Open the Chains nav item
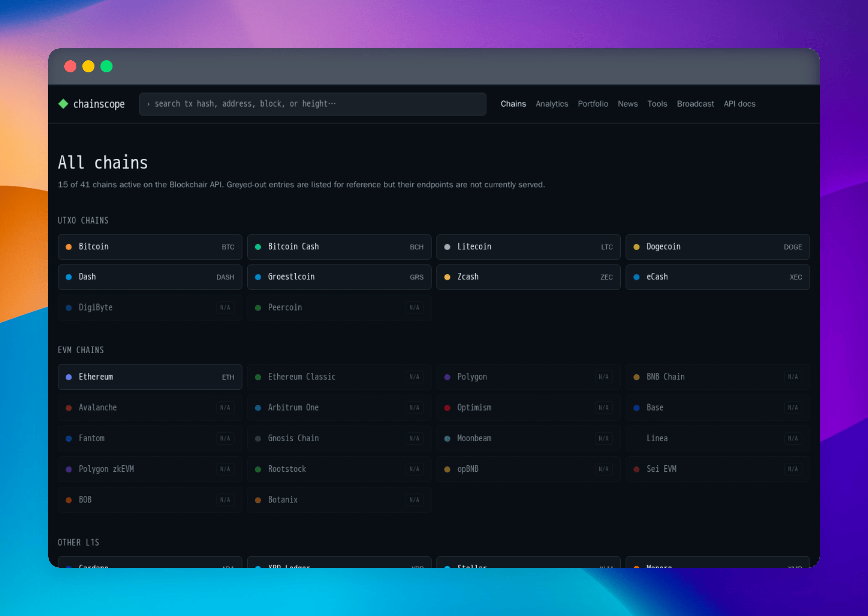This screenshot has height=616, width=868. [513, 104]
